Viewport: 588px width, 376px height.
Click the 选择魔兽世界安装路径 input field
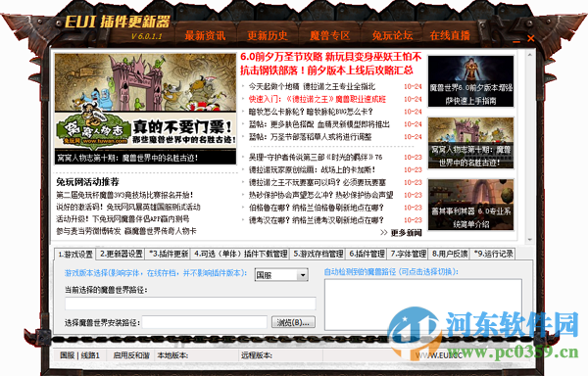(x=205, y=322)
